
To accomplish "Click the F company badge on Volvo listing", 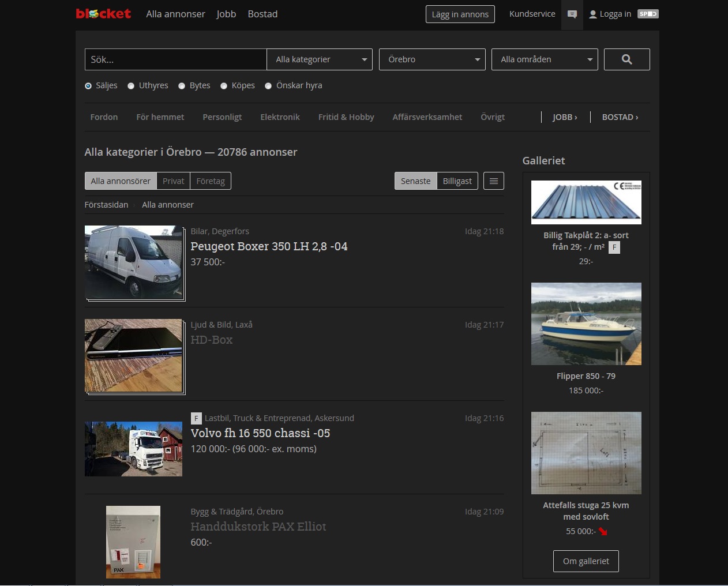I will point(196,418).
